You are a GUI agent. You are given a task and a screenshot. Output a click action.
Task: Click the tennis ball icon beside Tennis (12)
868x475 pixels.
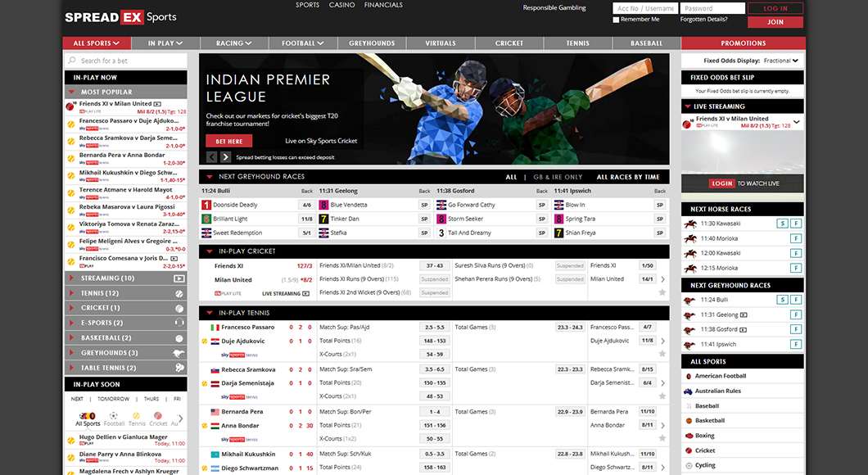pos(179,293)
